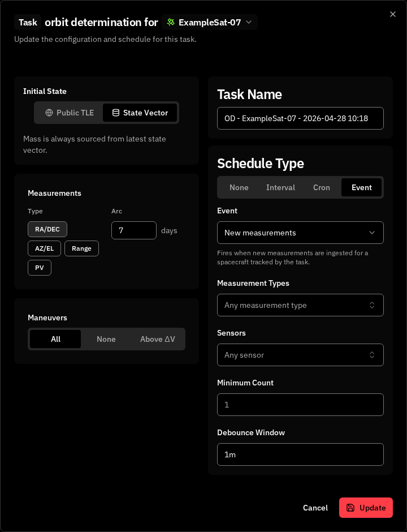Click the Debounce Window label

[x=251, y=432]
